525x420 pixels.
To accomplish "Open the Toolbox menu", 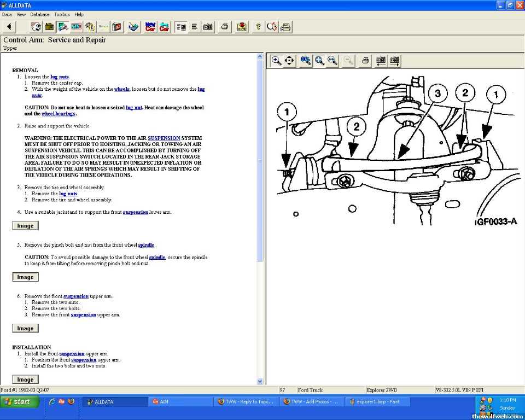I will pos(62,14).
